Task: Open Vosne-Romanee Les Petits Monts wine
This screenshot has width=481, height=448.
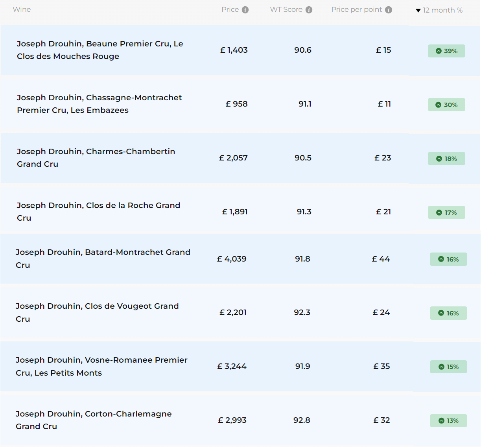Action: [101, 366]
